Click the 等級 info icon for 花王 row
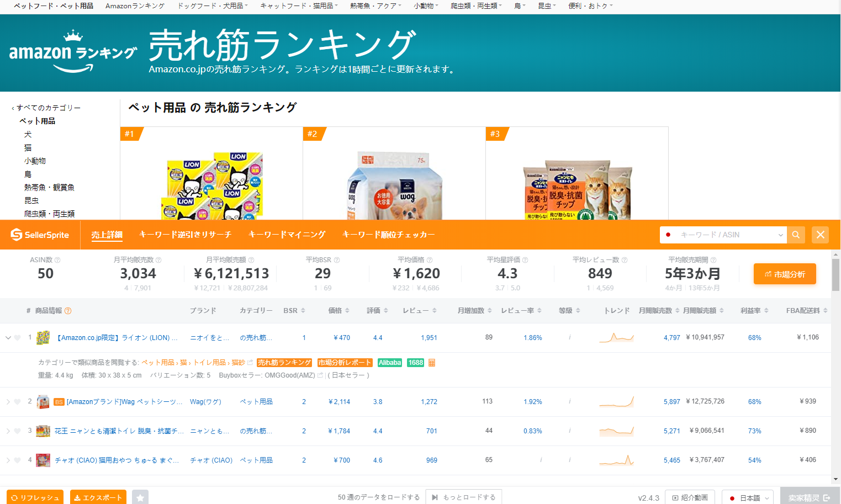Image resolution: width=841 pixels, height=504 pixels. coord(570,431)
